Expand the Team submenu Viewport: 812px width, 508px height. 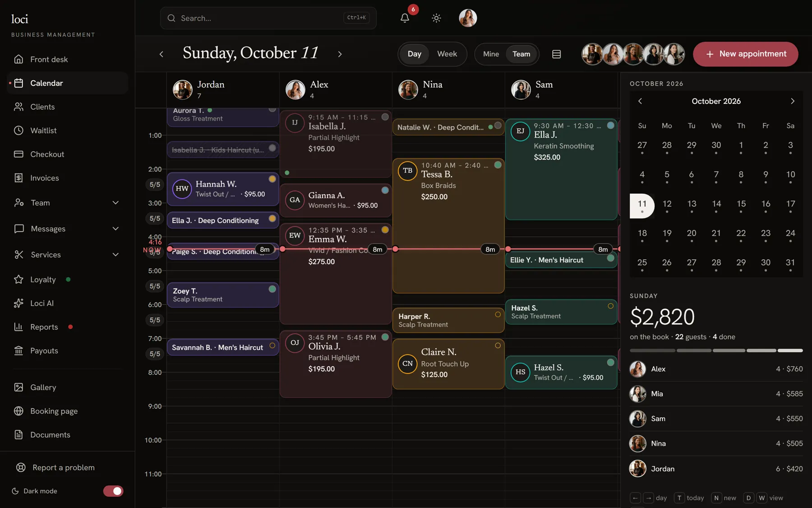67,203
